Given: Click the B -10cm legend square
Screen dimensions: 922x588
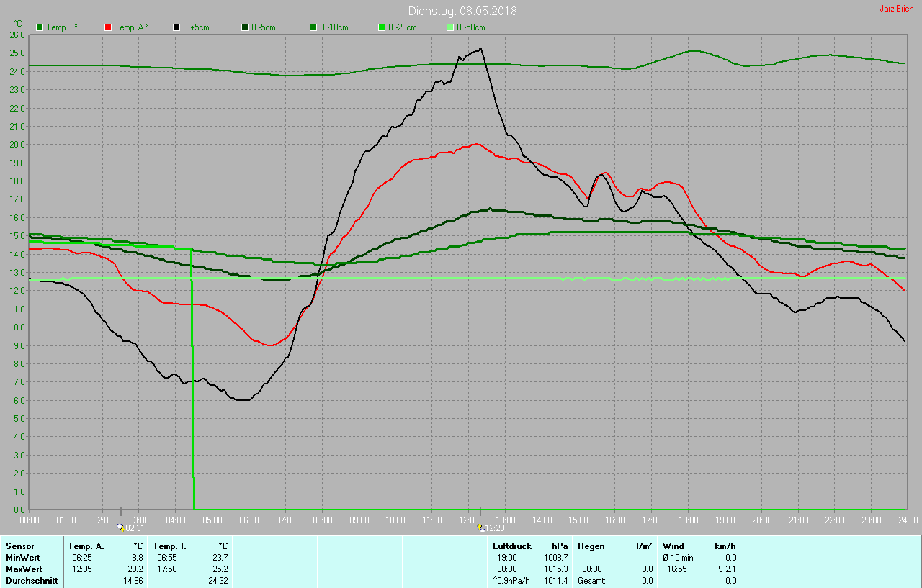Looking at the screenshot, I should click(313, 27).
